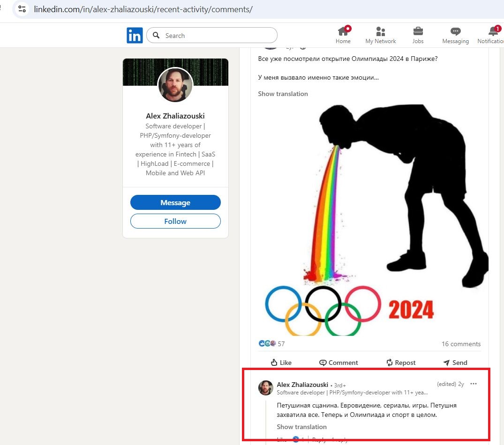Click the Repost button
504x445 pixels.
click(x=401, y=363)
